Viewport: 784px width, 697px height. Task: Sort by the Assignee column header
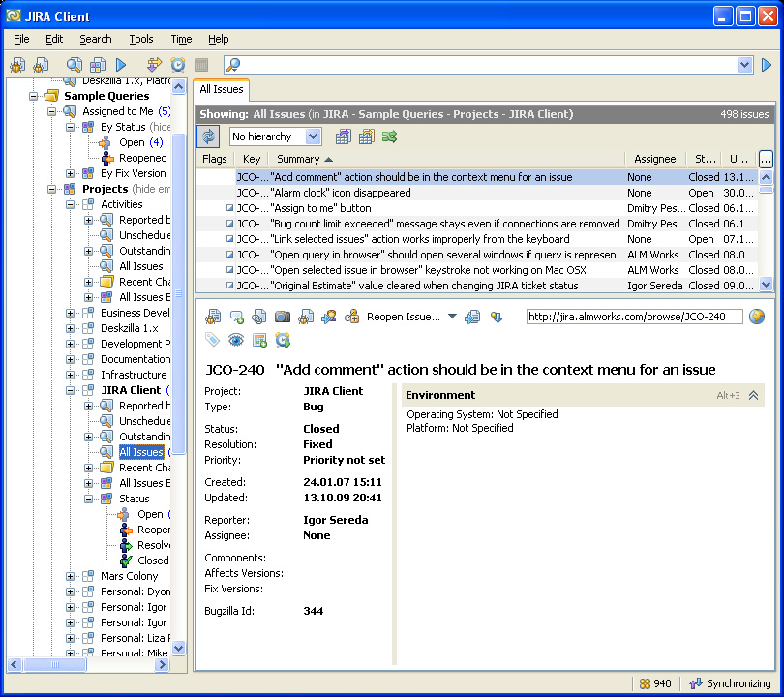click(655, 159)
